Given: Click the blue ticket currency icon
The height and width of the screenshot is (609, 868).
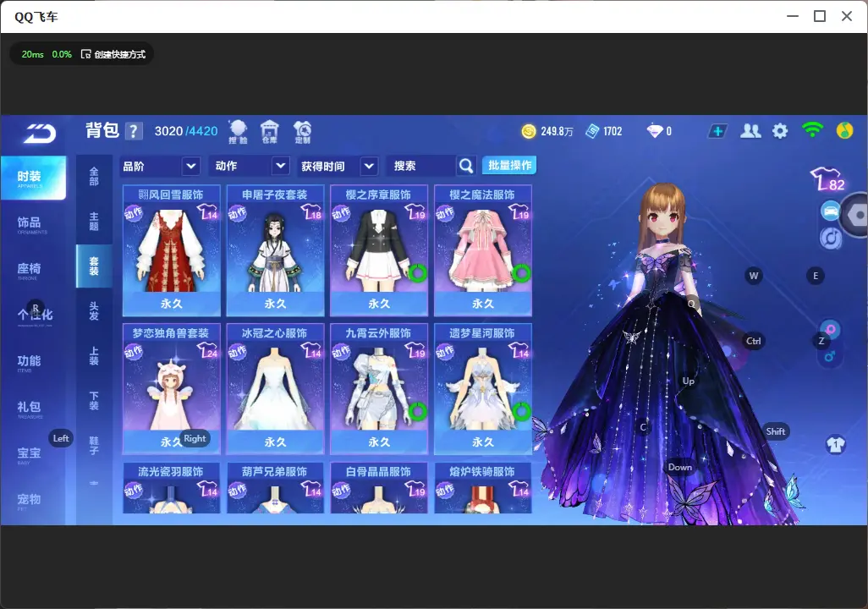Looking at the screenshot, I should pos(592,131).
